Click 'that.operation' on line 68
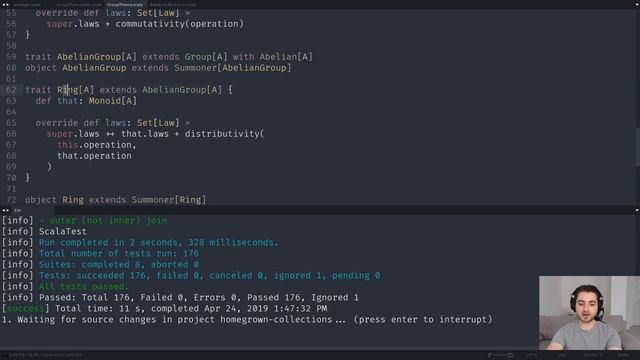The image size is (640, 360). 94,156
